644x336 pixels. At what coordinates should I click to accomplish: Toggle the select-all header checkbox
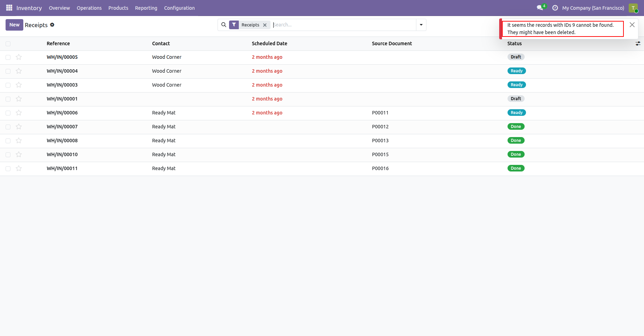coord(8,44)
